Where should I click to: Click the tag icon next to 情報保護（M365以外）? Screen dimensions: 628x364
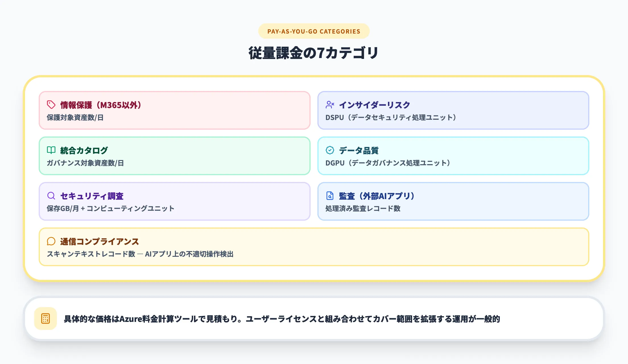point(51,105)
